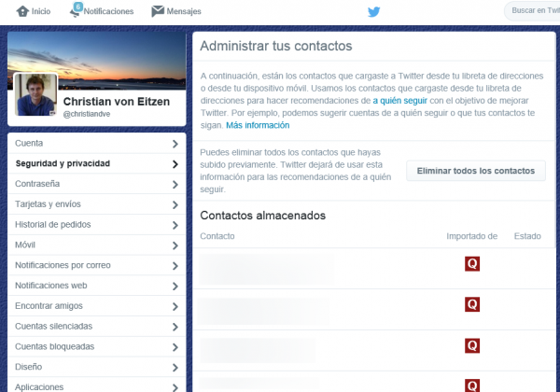
Task: Click the Twitter bird logo
Action: click(374, 12)
